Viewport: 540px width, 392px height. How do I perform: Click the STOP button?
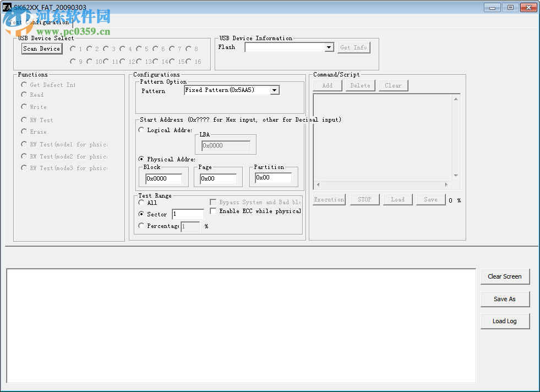(x=365, y=200)
